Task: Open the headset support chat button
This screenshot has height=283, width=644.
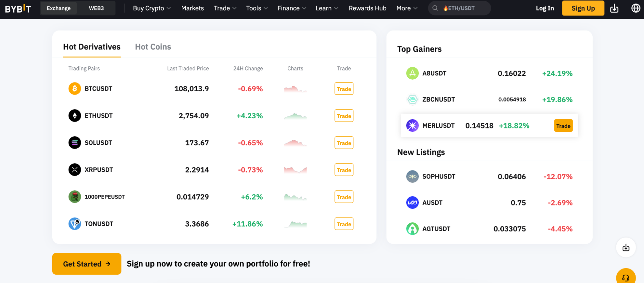Action: point(626,277)
